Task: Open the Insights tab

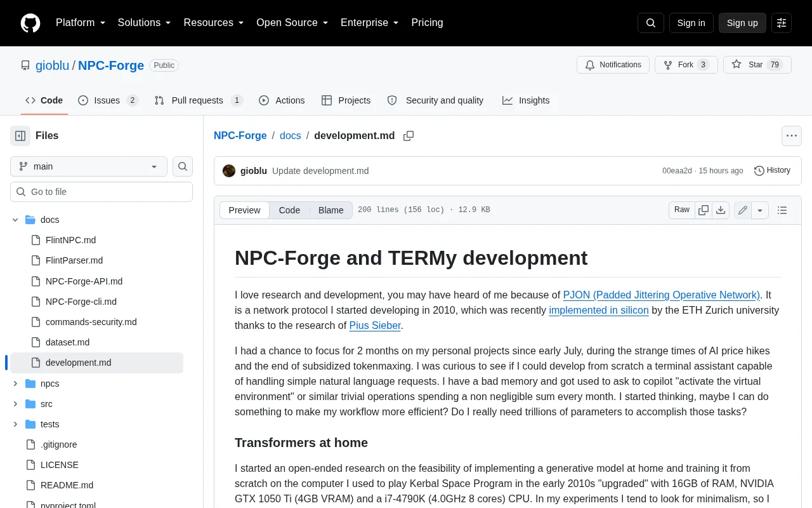Action: point(526,100)
